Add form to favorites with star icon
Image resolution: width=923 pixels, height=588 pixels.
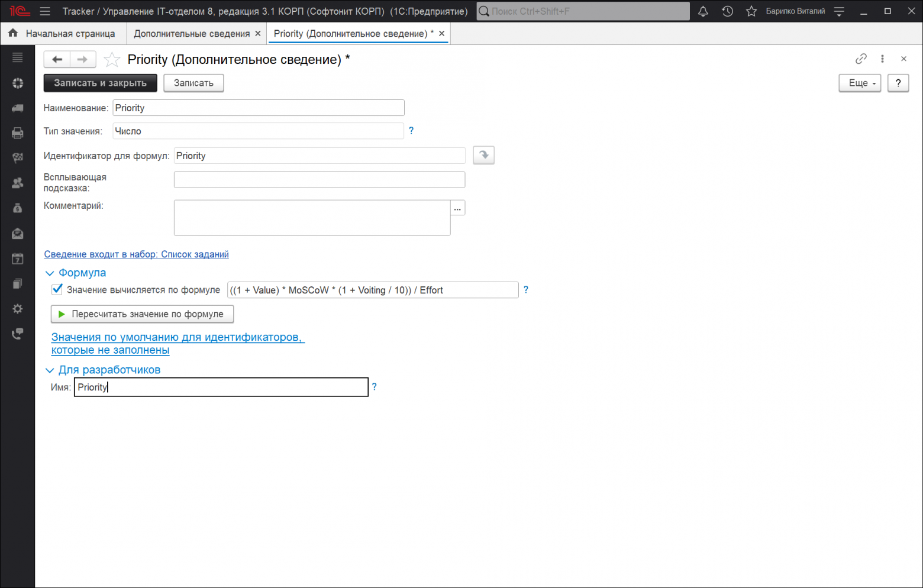coord(112,60)
